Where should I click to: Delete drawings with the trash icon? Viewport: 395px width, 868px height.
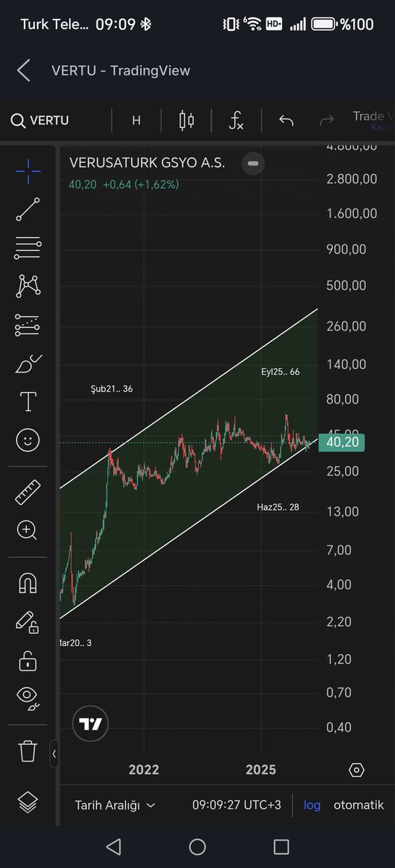click(x=28, y=750)
